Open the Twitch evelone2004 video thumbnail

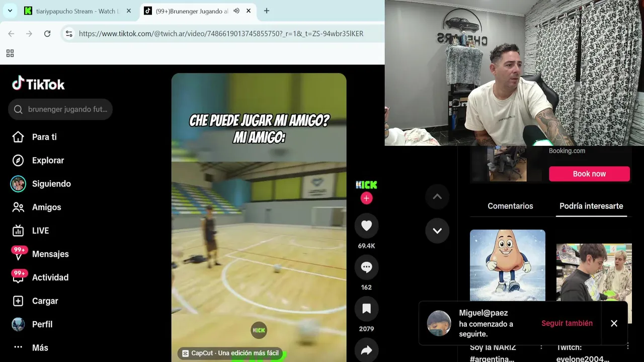click(x=594, y=272)
